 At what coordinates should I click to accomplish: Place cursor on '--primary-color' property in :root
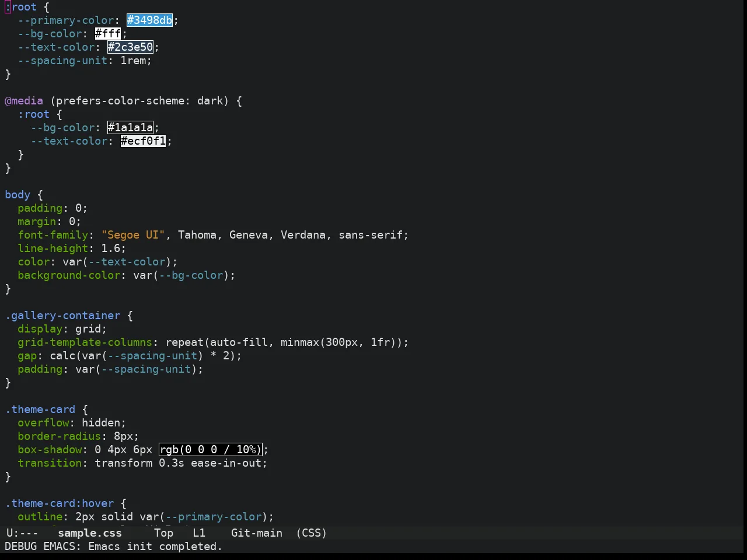click(x=66, y=20)
